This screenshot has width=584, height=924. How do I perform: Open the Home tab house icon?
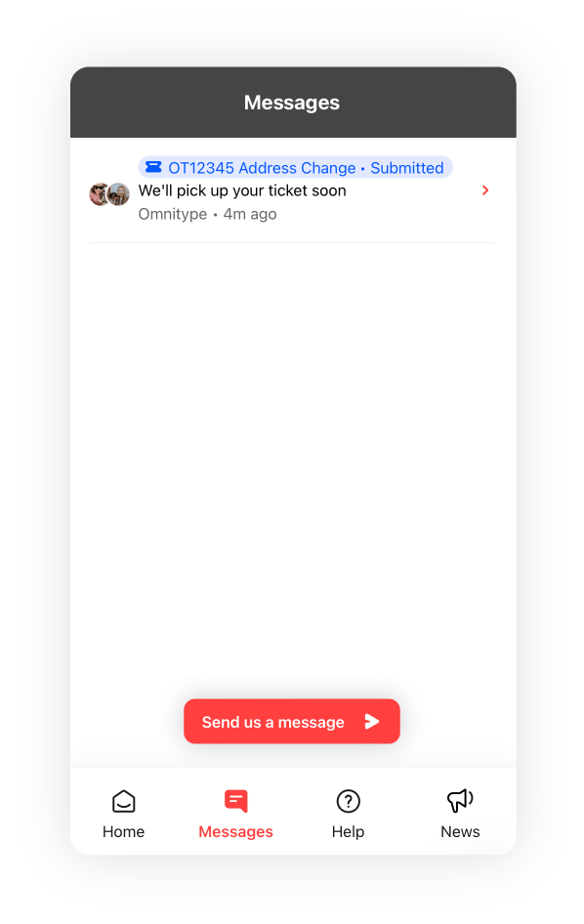(x=123, y=801)
